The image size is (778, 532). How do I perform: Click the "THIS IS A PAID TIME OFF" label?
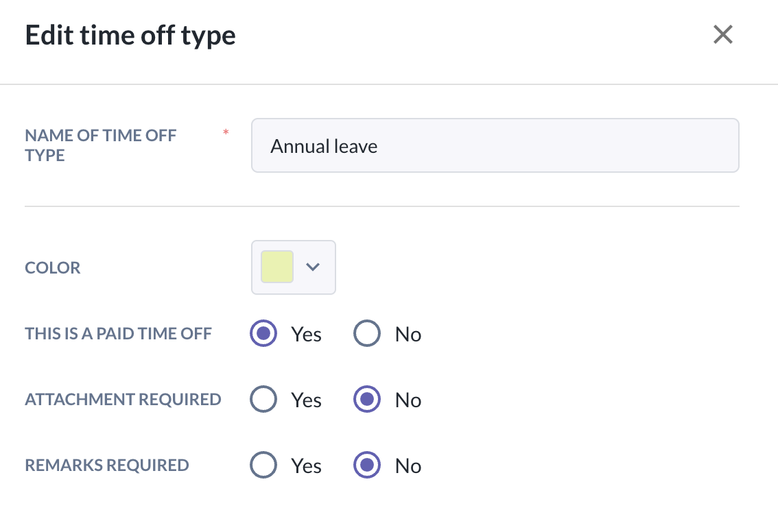pyautogui.click(x=119, y=334)
